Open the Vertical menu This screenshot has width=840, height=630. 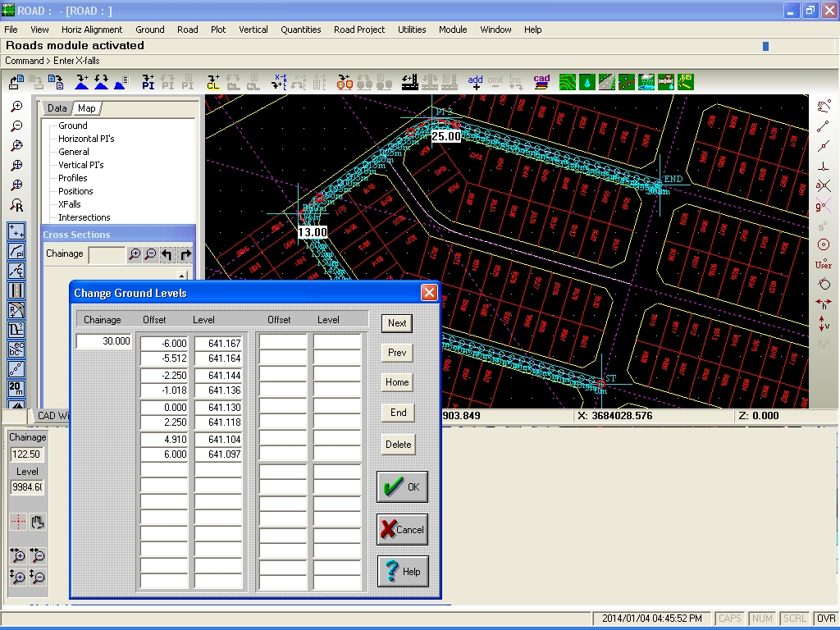(x=253, y=30)
